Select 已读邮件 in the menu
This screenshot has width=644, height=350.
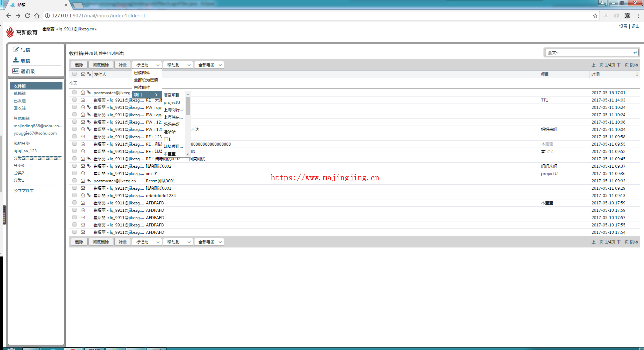pyautogui.click(x=147, y=72)
